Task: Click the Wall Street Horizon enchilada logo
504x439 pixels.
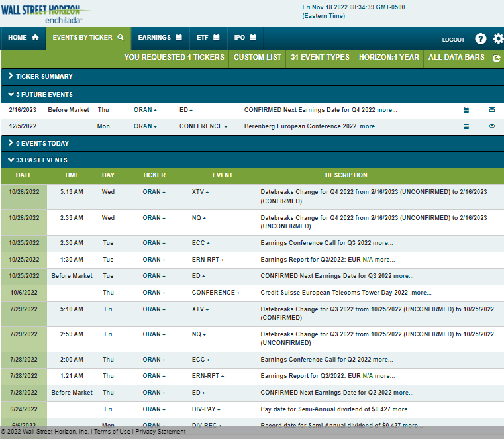Action: [x=46, y=13]
